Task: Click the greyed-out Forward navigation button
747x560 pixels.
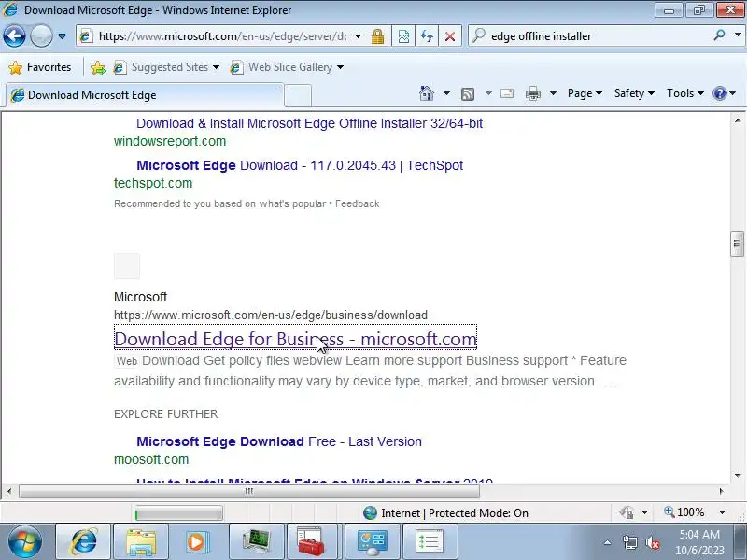Action: 41,35
